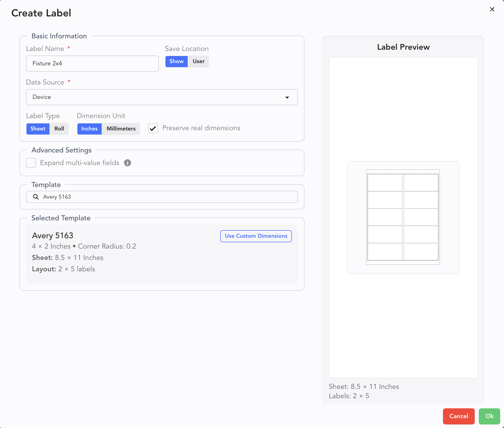The height and width of the screenshot is (428, 504).
Task: Close the Create Label dialog with X
Action: (492, 9)
